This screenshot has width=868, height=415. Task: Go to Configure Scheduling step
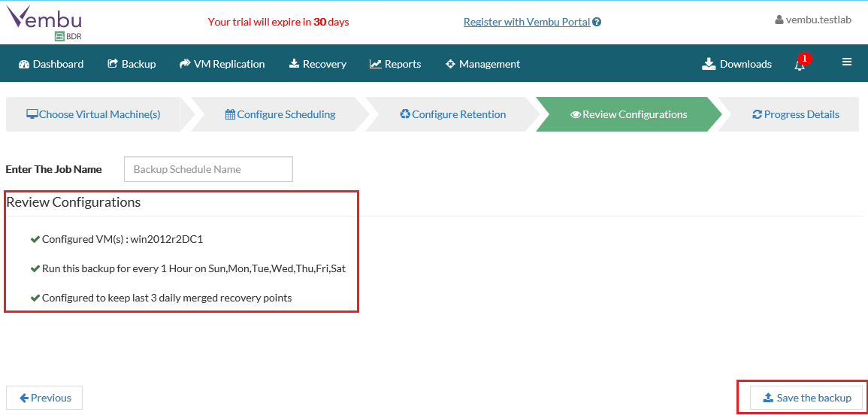click(280, 114)
